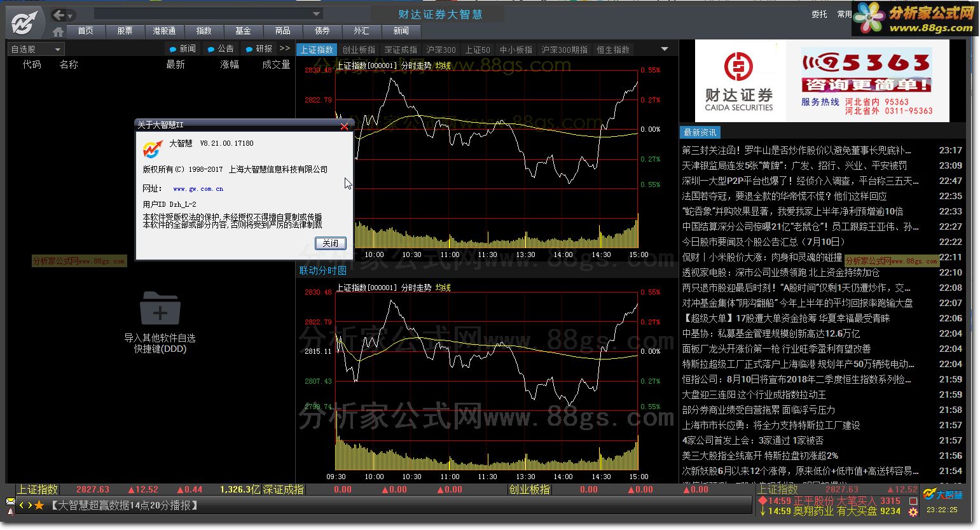This screenshot has height=530, width=980.
Task: Click the 关闭 button in about dialog
Action: point(331,243)
